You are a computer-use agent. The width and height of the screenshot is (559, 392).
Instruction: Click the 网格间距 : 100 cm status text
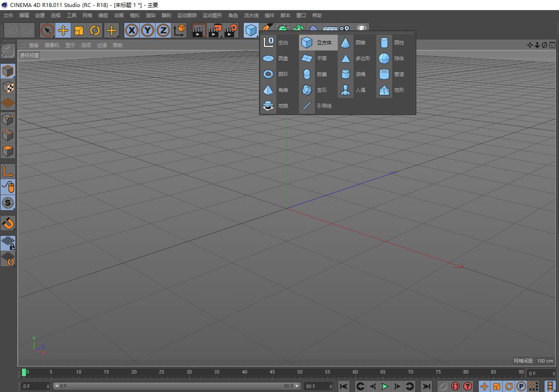[x=534, y=361]
